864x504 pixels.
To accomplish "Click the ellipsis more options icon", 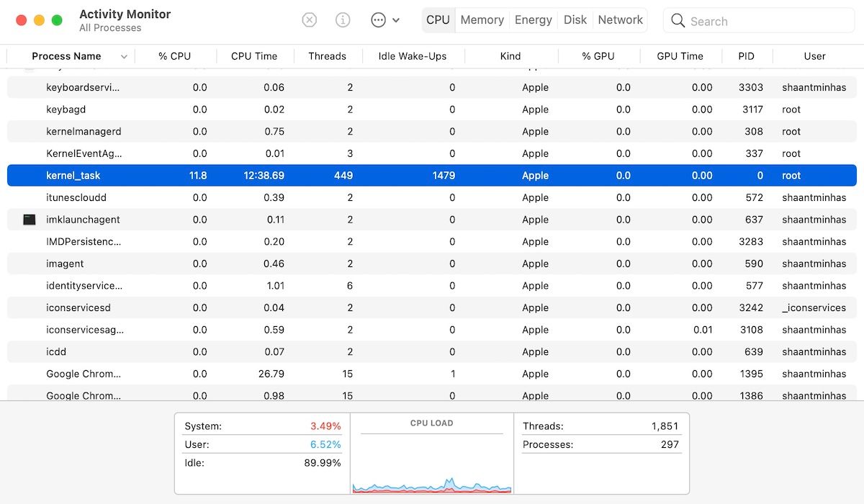I will tap(379, 20).
